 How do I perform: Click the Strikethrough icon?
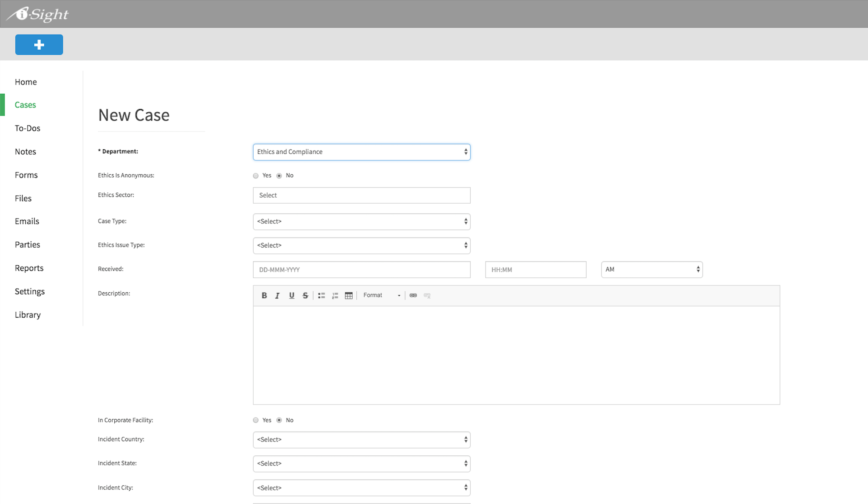305,295
